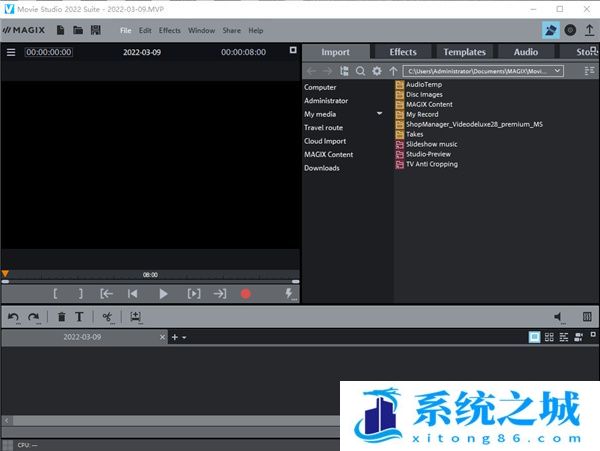Select the Takes folder
600x451 pixels.
coord(409,134)
